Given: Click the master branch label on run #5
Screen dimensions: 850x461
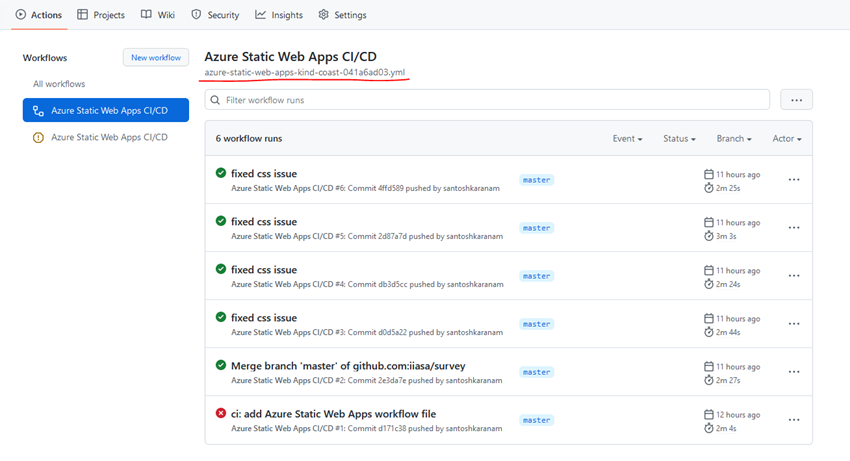Looking at the screenshot, I should pos(536,228).
